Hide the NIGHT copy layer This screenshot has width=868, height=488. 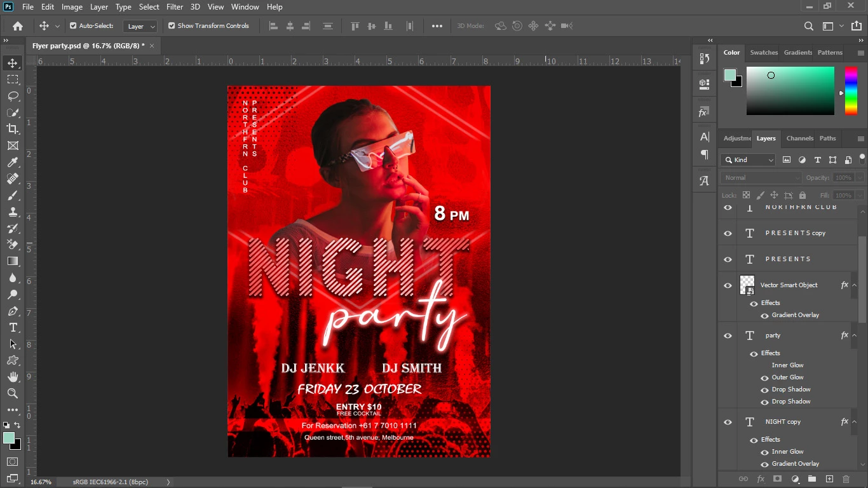728,422
